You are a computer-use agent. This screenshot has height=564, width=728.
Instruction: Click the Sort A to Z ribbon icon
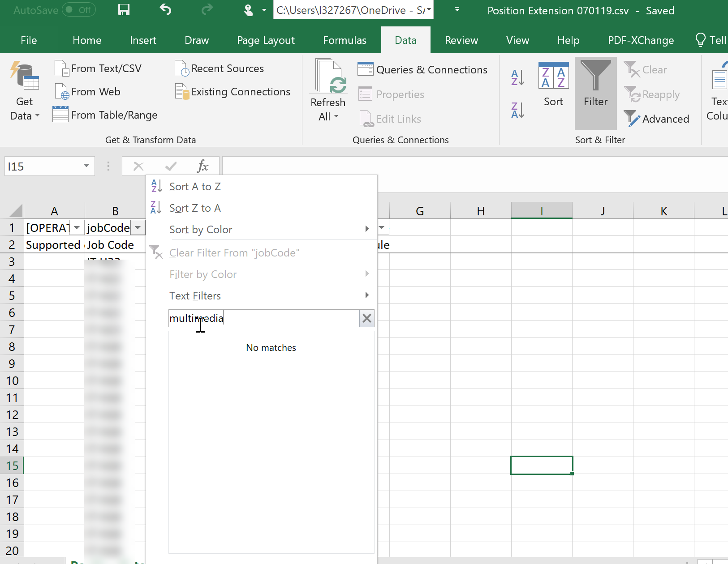click(518, 77)
